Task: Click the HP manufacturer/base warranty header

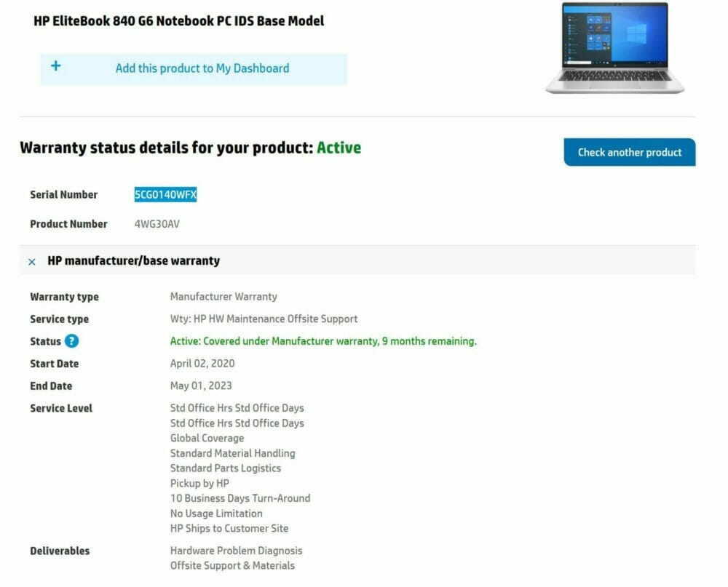Action: [357, 261]
